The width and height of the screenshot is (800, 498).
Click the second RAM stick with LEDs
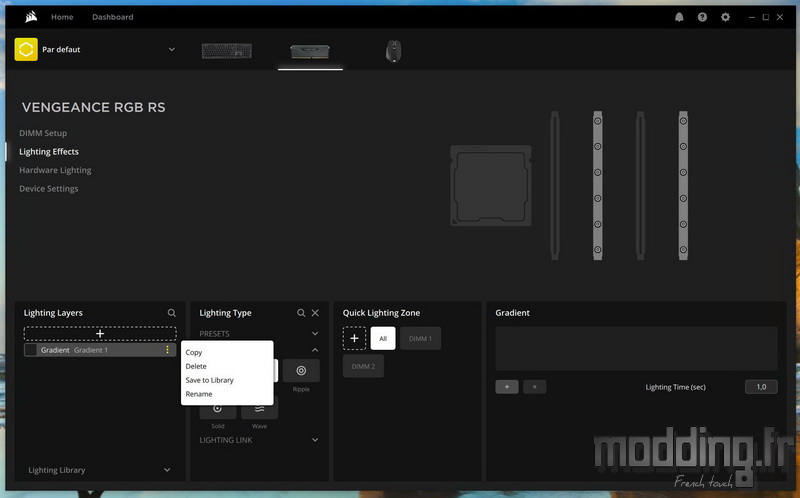coord(597,186)
